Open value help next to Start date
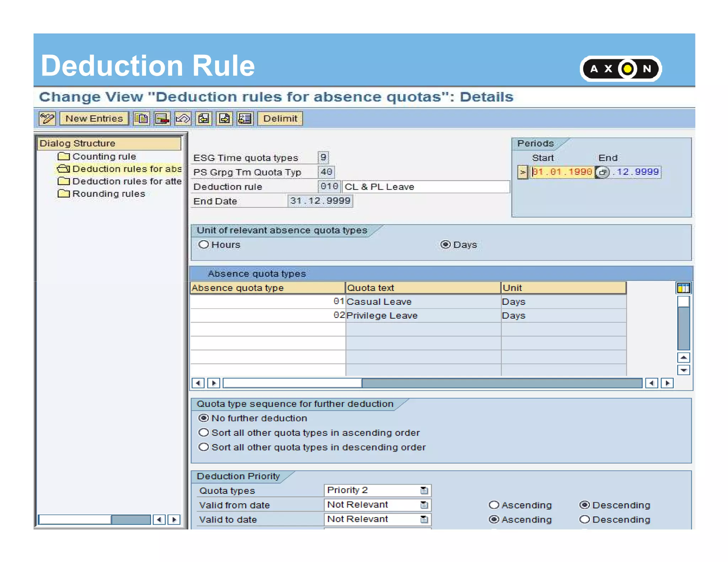728x562 pixels. pyautogui.click(x=602, y=172)
